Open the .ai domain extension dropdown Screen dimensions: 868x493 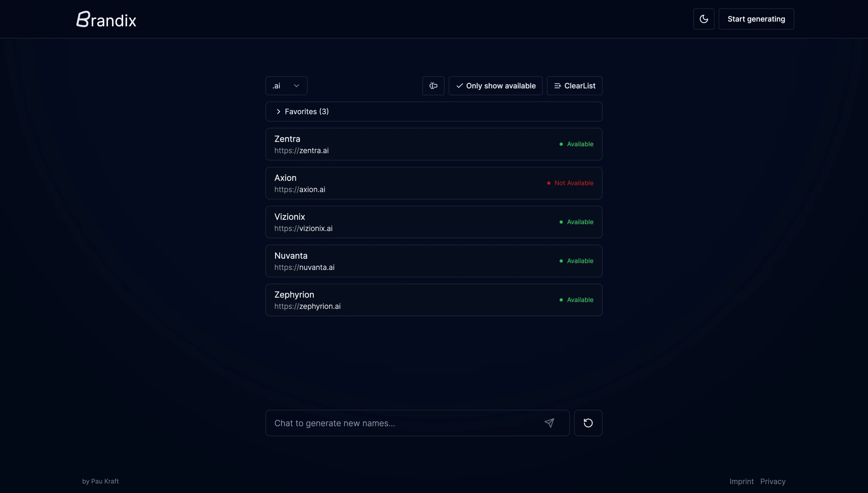pyautogui.click(x=286, y=85)
